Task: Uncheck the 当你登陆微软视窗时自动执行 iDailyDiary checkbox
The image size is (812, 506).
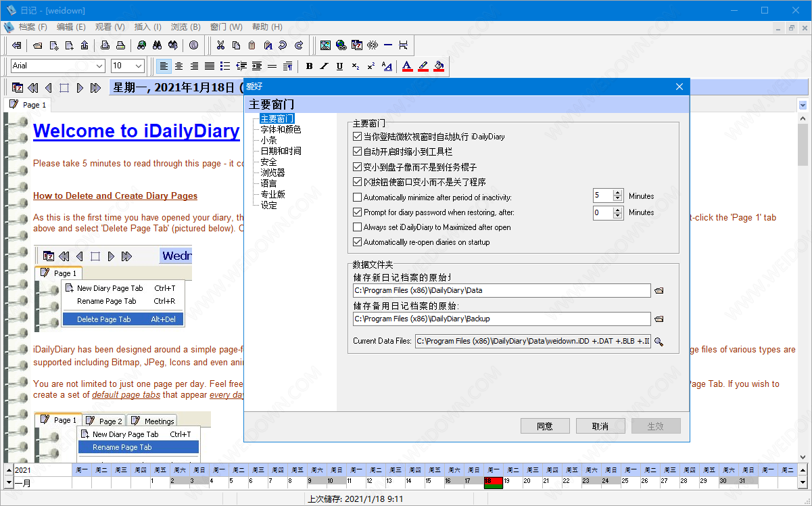Action: click(358, 137)
